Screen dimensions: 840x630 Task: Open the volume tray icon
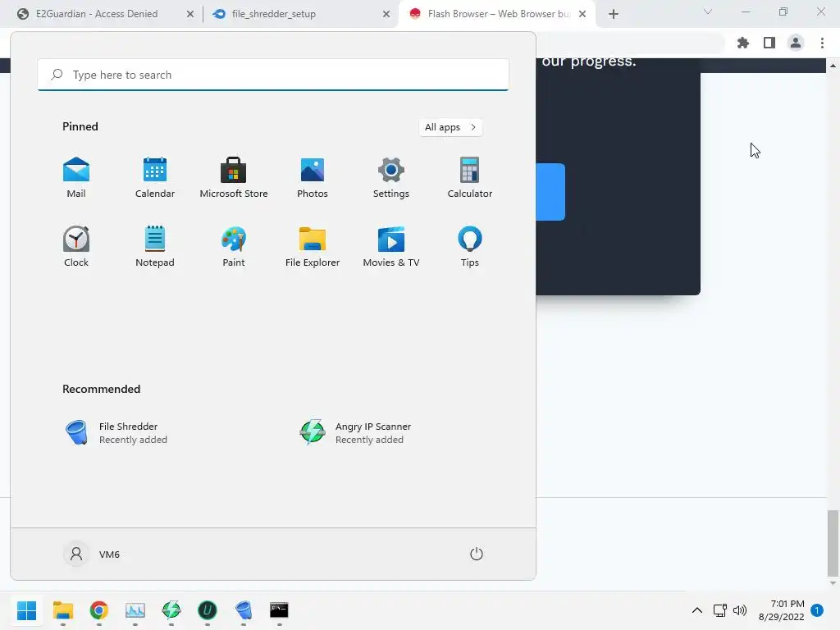click(x=740, y=610)
